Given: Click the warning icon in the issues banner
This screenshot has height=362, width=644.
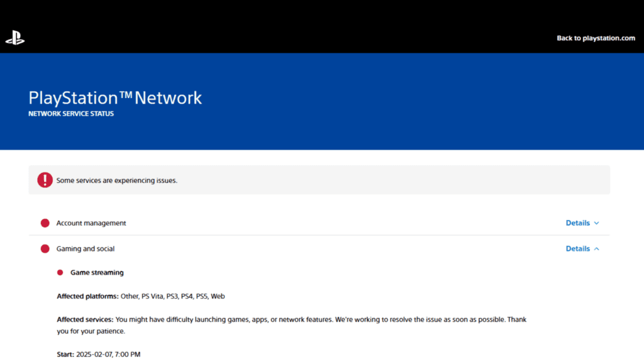Looking at the screenshot, I should pyautogui.click(x=45, y=180).
